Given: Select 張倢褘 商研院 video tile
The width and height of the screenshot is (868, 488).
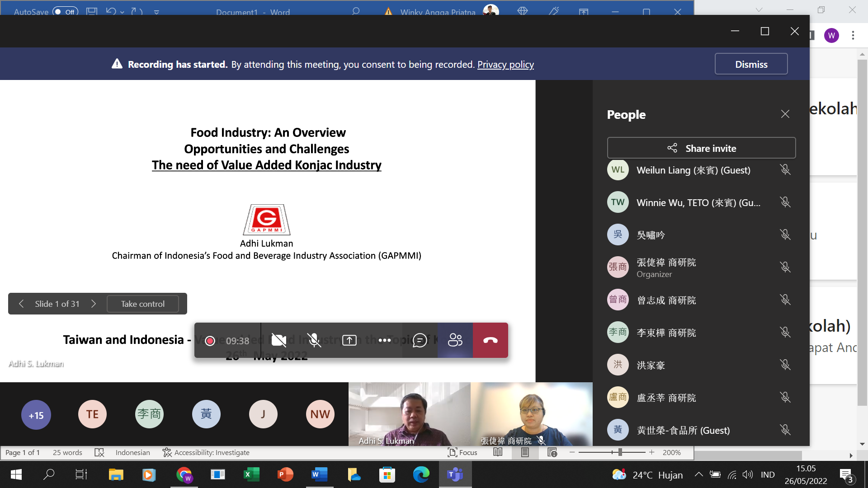Looking at the screenshot, I should coord(532,414).
